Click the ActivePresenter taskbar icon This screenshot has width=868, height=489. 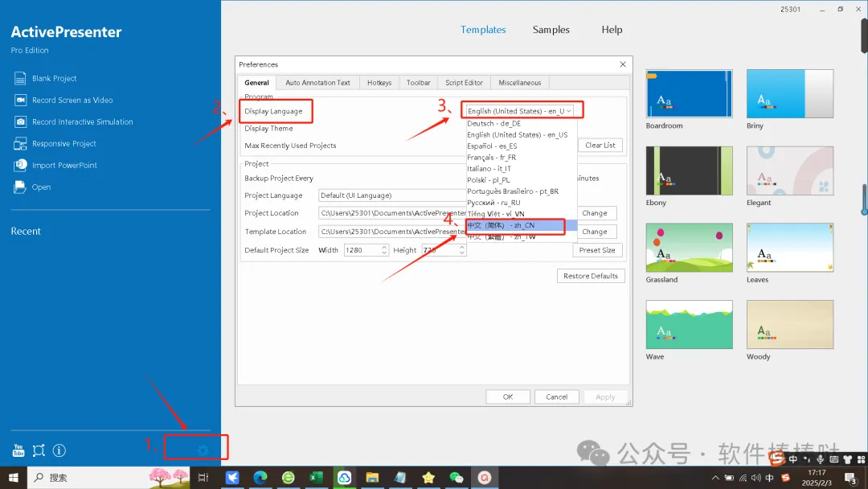[x=485, y=478]
